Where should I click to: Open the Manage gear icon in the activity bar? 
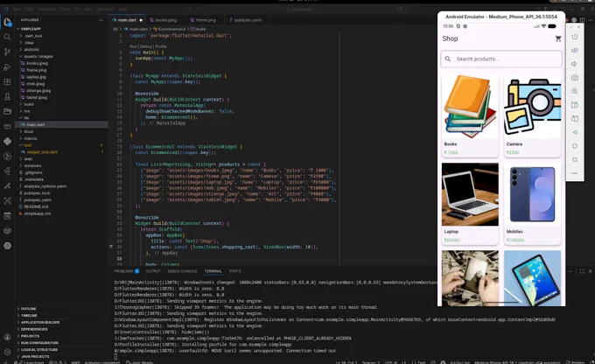[7, 352]
